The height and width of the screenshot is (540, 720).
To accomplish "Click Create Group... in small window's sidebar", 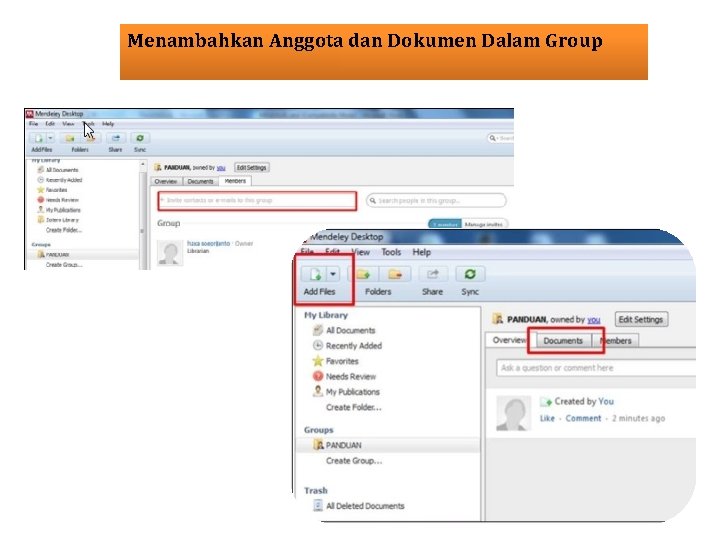I will click(x=64, y=265).
